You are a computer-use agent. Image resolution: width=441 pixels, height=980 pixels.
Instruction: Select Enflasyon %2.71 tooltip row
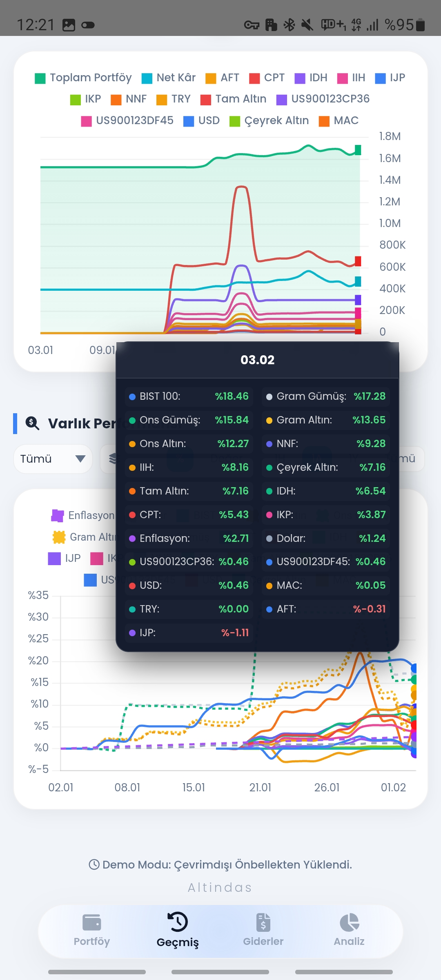[x=189, y=538]
